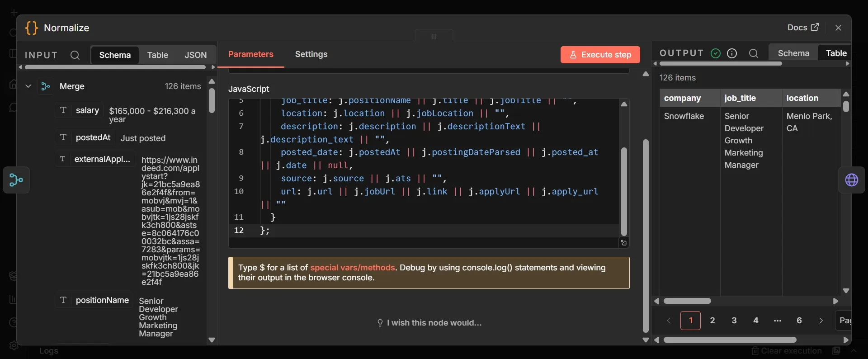Click the resize corner icon of code editor
This screenshot has width=868, height=359.
(x=624, y=243)
